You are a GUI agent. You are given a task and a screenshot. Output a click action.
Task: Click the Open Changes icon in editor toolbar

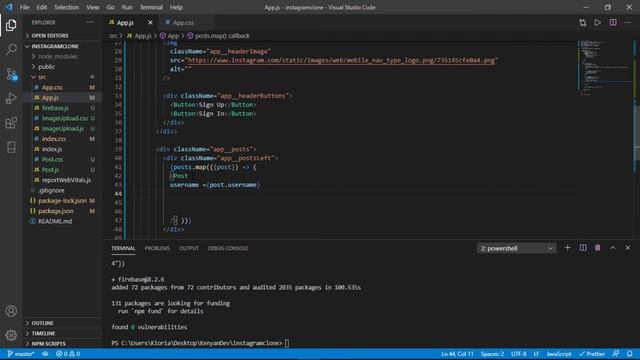click(x=582, y=22)
